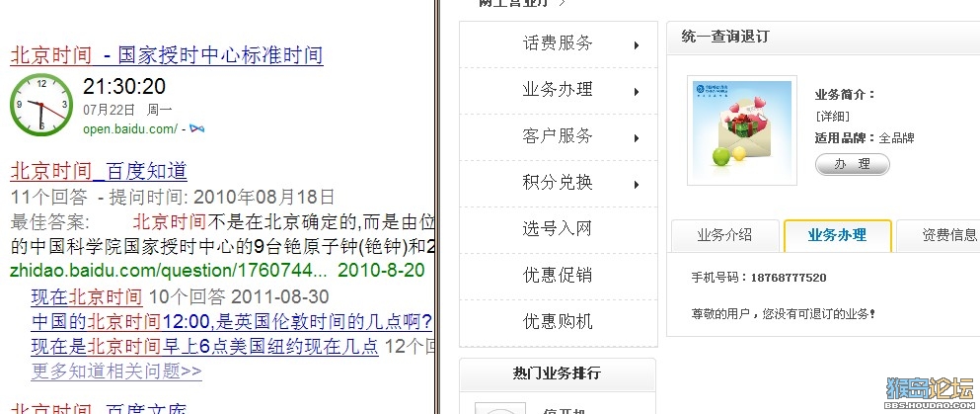Open the 现在北京时间 sub-question link
The width and height of the screenshot is (980, 414).
tap(87, 296)
